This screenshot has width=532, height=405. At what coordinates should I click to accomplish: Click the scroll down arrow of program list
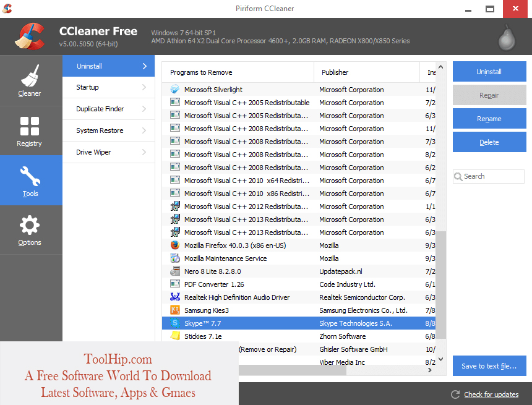coord(440,359)
